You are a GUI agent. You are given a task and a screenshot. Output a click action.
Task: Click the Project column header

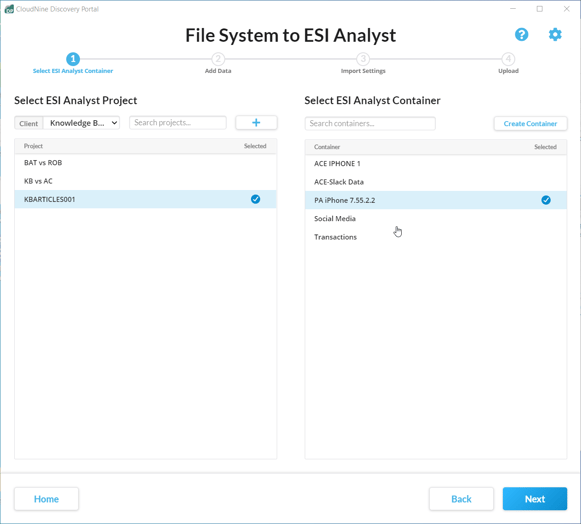[33, 146]
